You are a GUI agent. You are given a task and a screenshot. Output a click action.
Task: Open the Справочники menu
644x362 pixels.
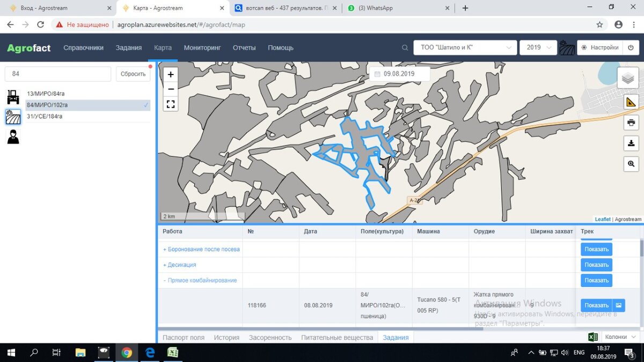coord(83,48)
